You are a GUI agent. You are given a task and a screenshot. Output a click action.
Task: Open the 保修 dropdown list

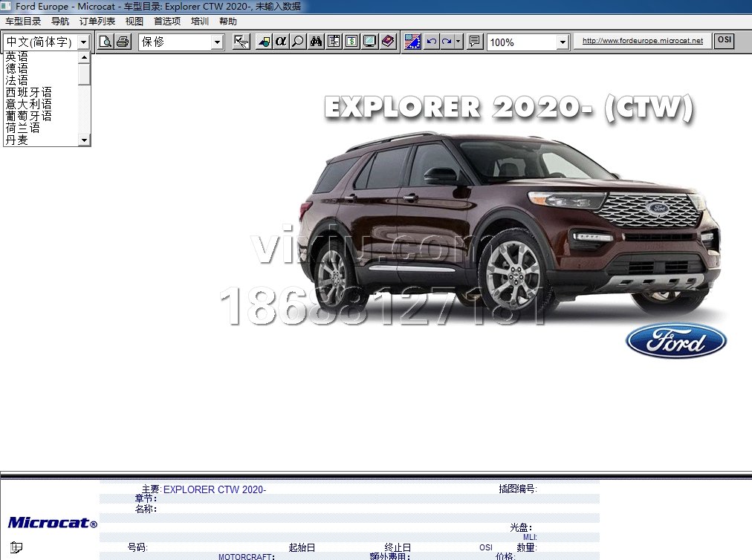tap(218, 42)
